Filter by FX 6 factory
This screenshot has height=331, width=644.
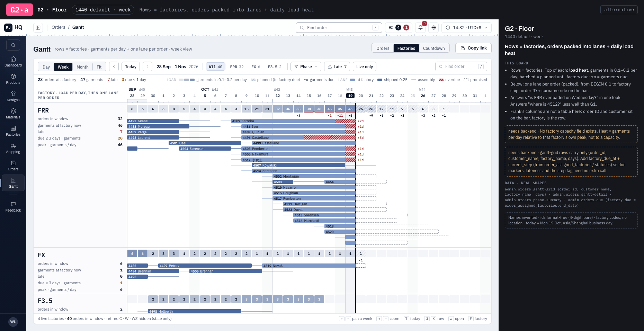point(256,67)
